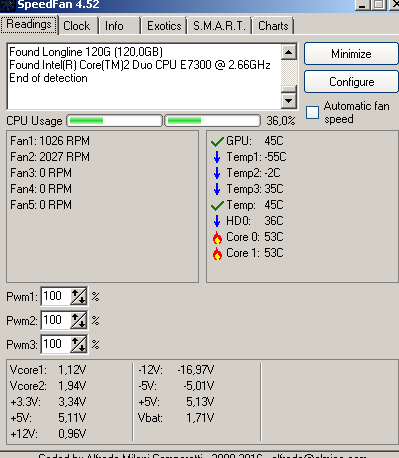This screenshot has width=399, height=458.
Task: Switch to the Exotics tab
Action: tap(164, 26)
